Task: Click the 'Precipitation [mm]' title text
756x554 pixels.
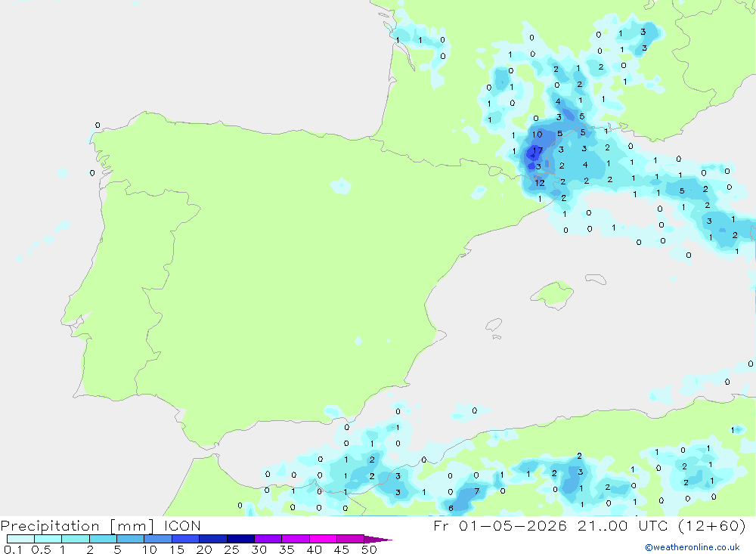Action: tap(77, 526)
